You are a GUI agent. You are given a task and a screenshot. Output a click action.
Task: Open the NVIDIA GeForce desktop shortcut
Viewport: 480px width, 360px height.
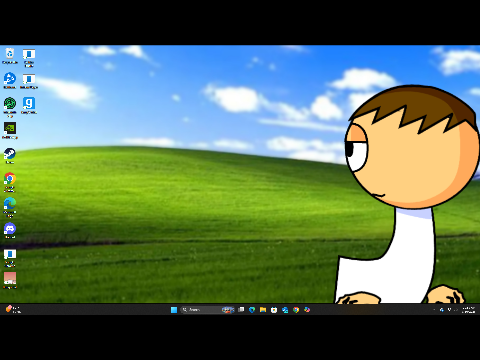point(10,130)
